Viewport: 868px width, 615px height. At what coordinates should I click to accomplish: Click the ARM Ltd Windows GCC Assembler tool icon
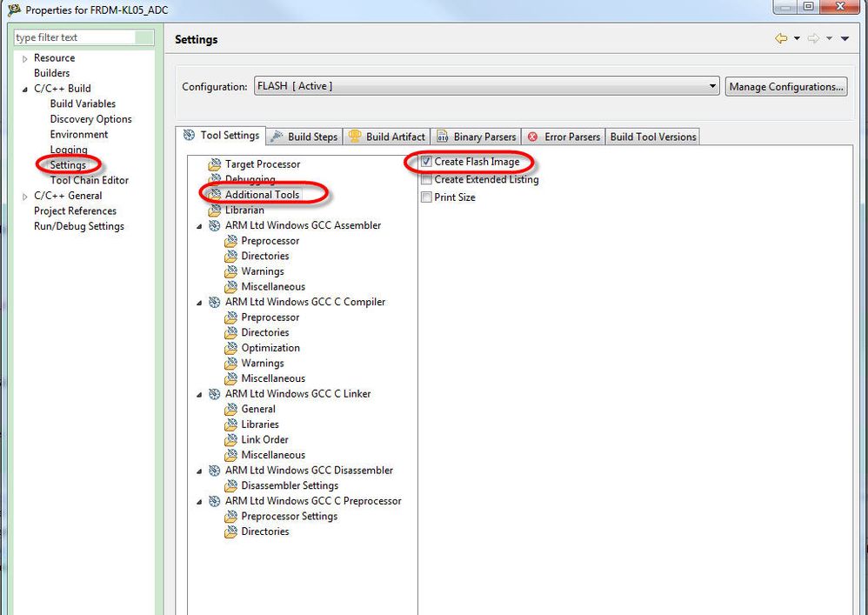(214, 225)
